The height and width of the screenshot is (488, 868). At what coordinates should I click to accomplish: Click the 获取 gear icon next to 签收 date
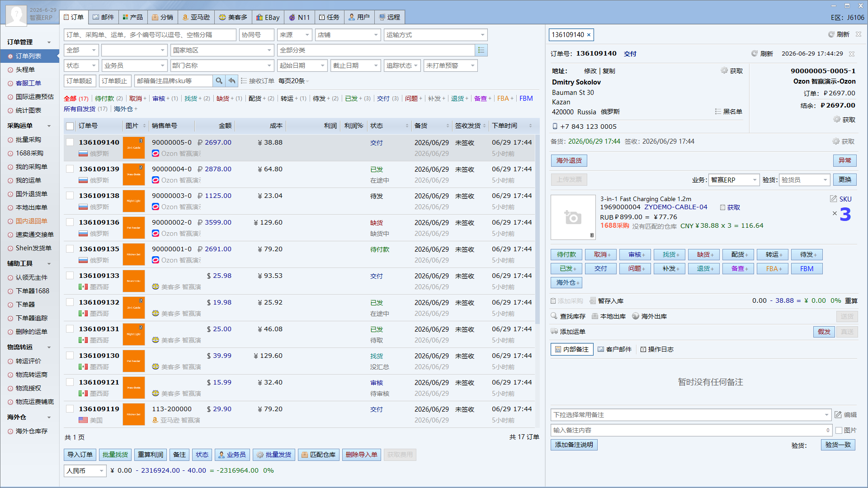836,141
